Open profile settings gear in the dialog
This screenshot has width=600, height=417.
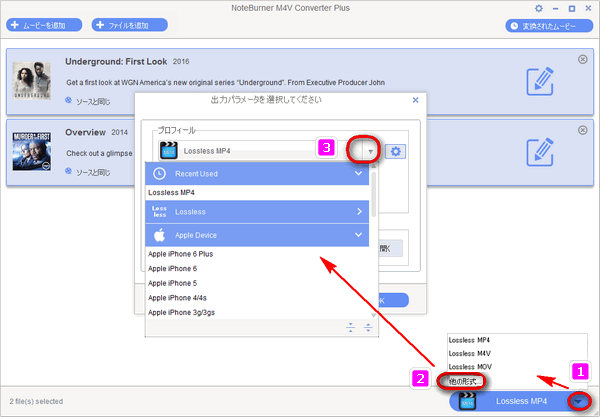click(395, 151)
